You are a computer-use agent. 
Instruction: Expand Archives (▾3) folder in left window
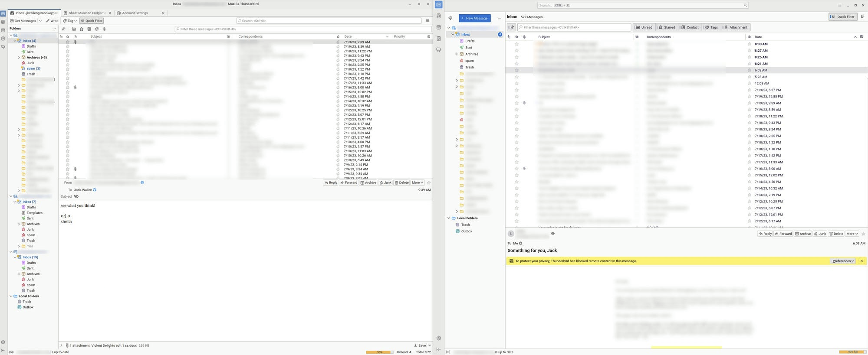pos(19,57)
